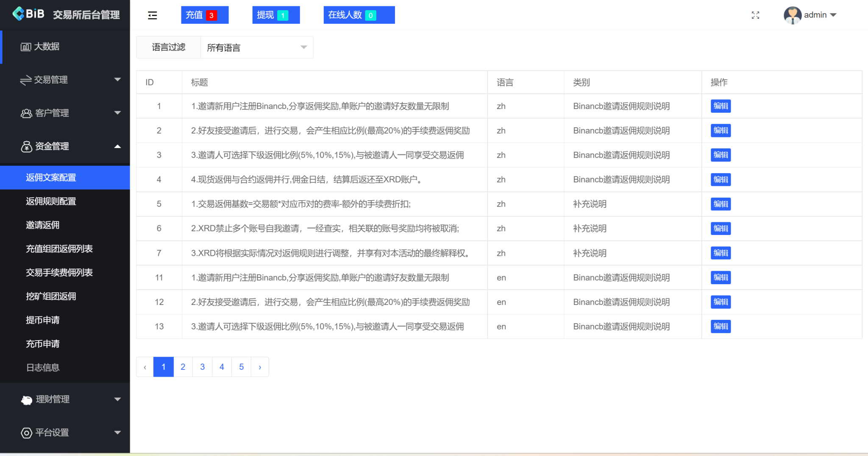
Task: Collapse the sidebar with the hamburger icon
Action: pyautogui.click(x=153, y=15)
